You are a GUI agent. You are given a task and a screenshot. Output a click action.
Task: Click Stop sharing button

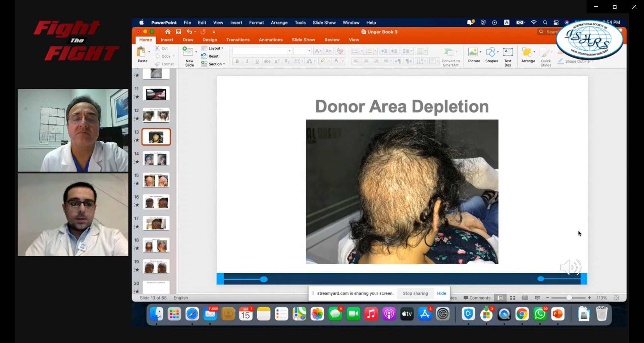(415, 293)
